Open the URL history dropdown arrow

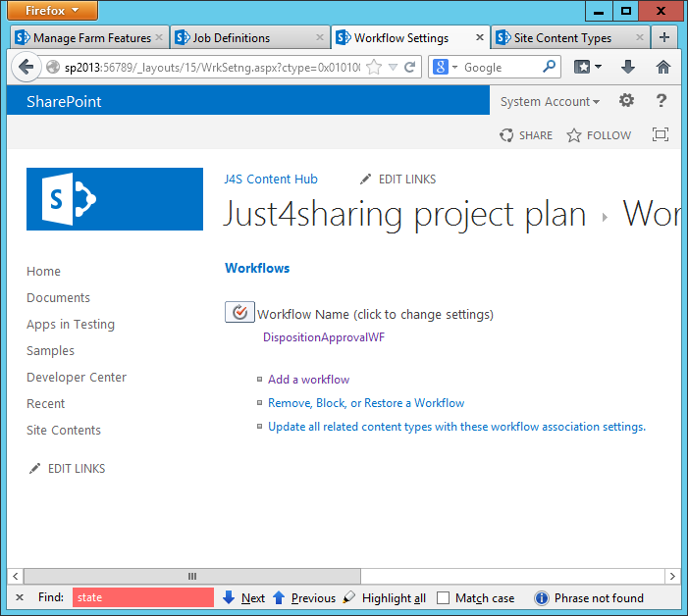click(x=394, y=67)
